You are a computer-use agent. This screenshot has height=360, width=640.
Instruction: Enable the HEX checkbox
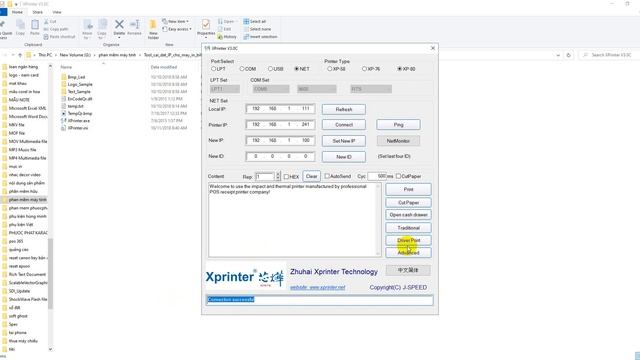[286, 177]
